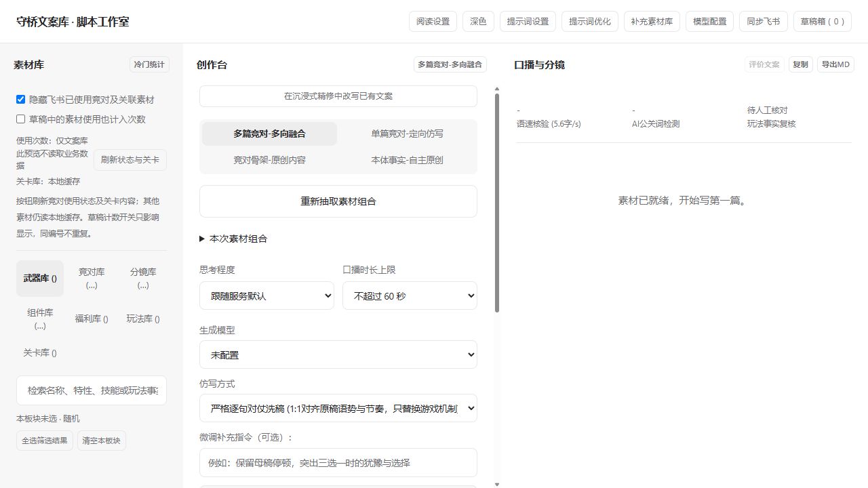Click 刷新状态与关卡 button
The width and height of the screenshot is (868, 488).
pyautogui.click(x=130, y=160)
